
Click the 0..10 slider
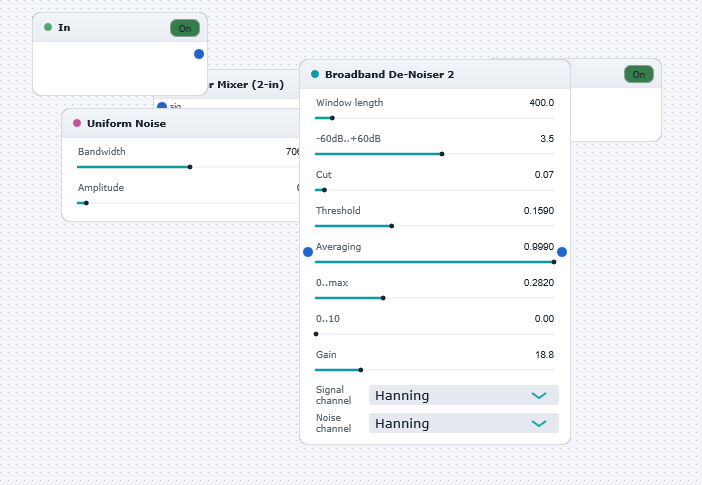[435, 334]
